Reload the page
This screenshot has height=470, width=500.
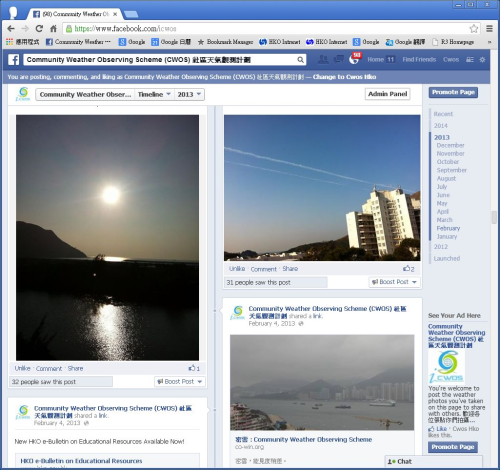[39, 29]
